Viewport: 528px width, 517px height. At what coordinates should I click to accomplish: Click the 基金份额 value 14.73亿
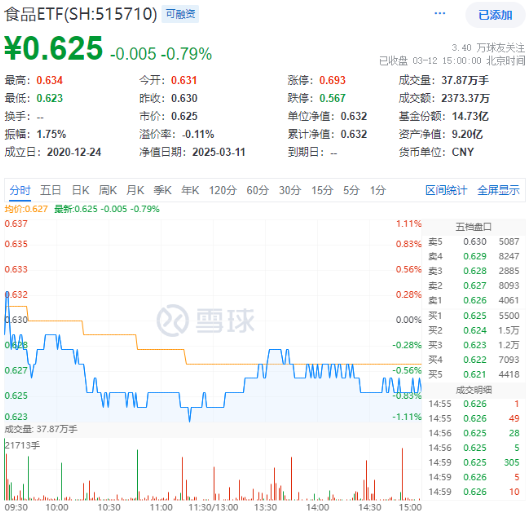pyautogui.click(x=470, y=116)
